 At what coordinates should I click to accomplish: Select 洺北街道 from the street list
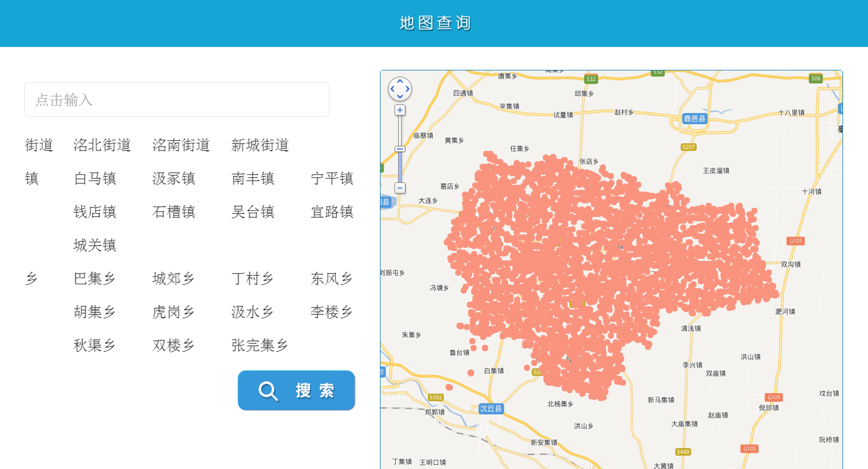pos(102,145)
